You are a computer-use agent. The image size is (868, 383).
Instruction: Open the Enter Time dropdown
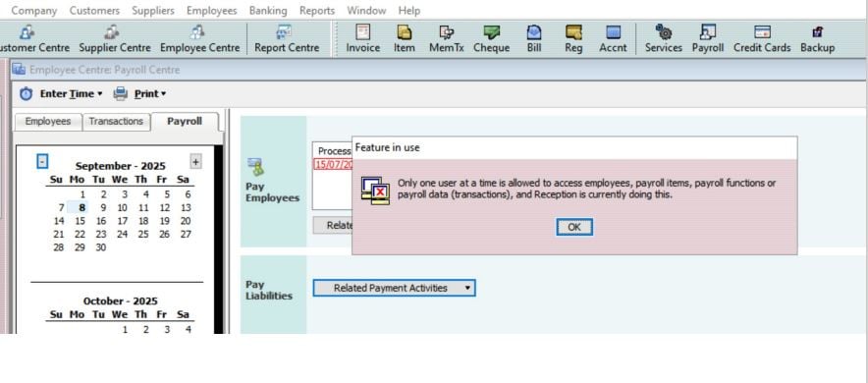click(x=71, y=94)
